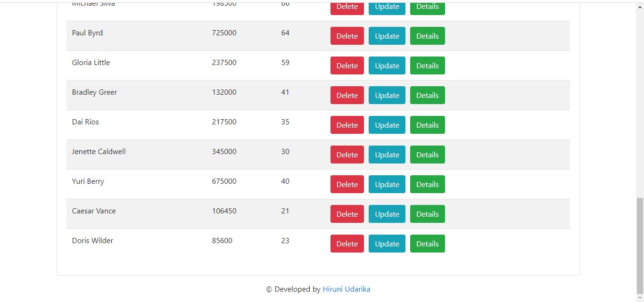The height and width of the screenshot is (302, 644).
Task: Update Doris Wilder record
Action: (387, 244)
